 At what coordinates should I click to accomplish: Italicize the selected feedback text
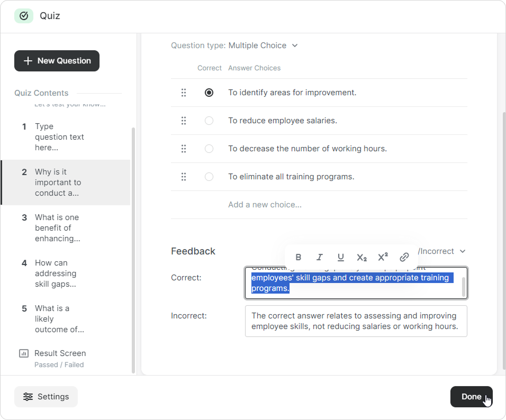tap(320, 257)
